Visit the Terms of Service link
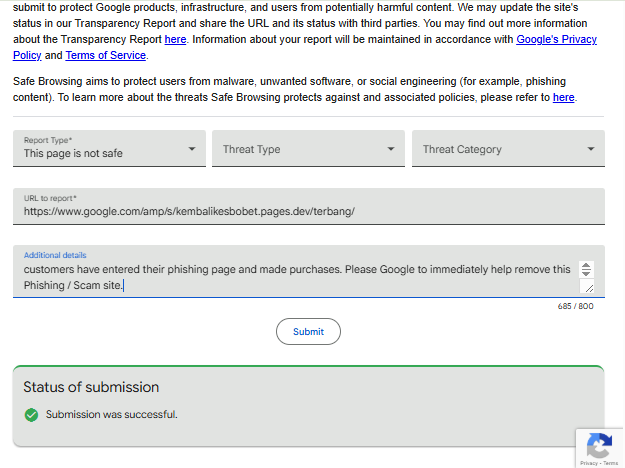 (106, 55)
